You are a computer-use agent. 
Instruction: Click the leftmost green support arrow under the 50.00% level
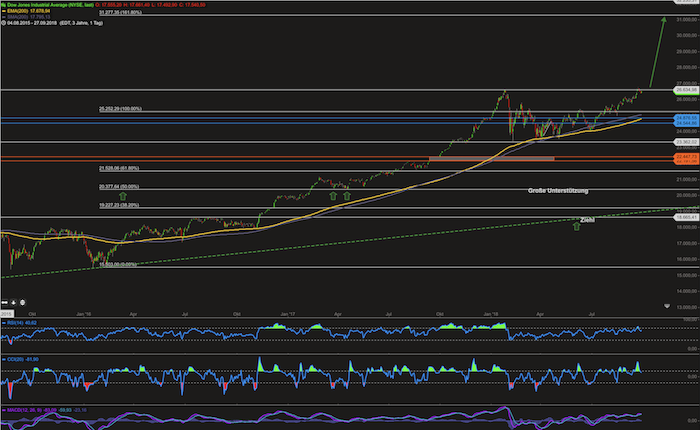123,196
